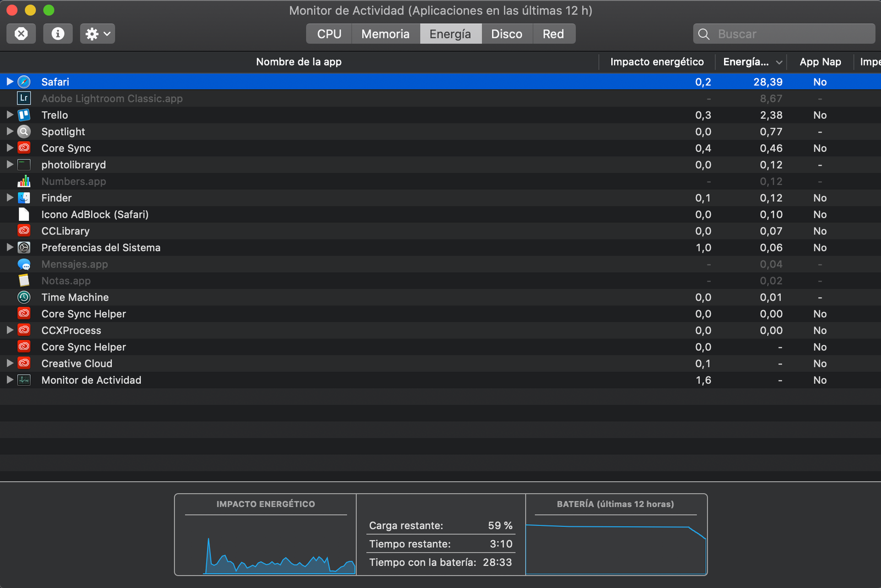Click the CCLibrary red icon
This screenshot has height=588, width=881.
coord(24,231)
